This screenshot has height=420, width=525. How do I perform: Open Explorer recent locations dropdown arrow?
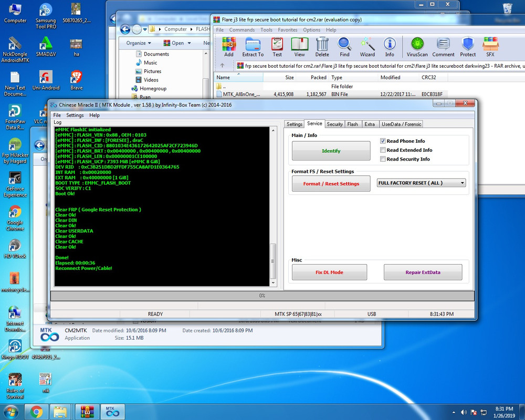[x=145, y=29]
